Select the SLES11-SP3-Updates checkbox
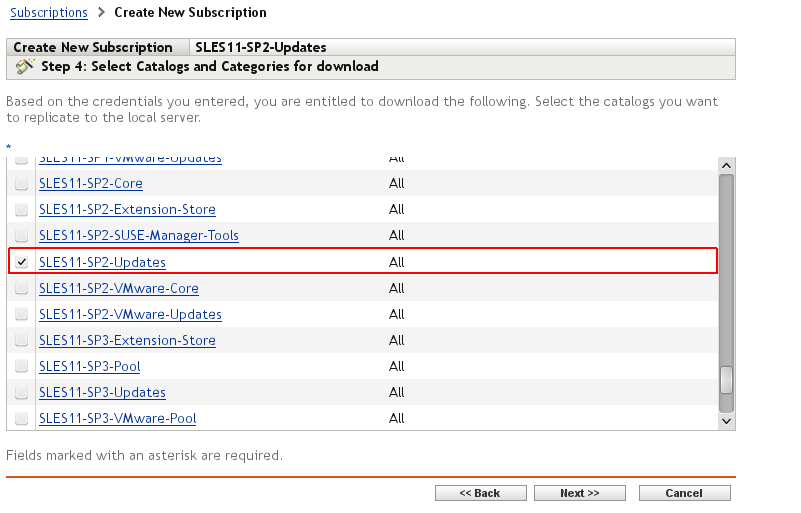This screenshot has width=801, height=513. (22, 392)
